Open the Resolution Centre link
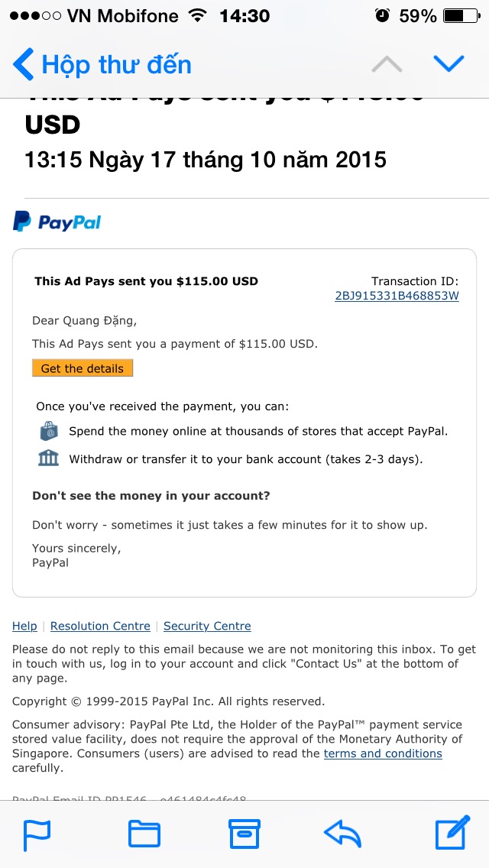The height and width of the screenshot is (868, 489). point(100,626)
